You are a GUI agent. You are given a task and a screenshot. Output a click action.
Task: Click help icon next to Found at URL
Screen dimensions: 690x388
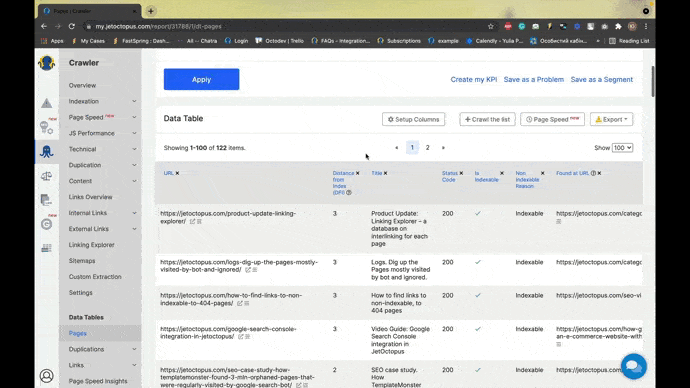point(593,173)
